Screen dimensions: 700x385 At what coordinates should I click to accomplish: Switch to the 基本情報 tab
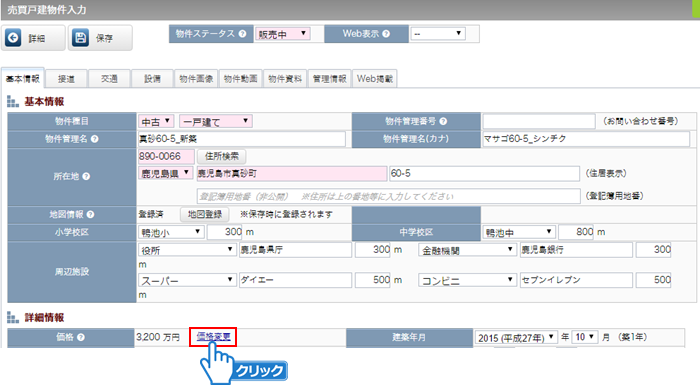pyautogui.click(x=23, y=79)
